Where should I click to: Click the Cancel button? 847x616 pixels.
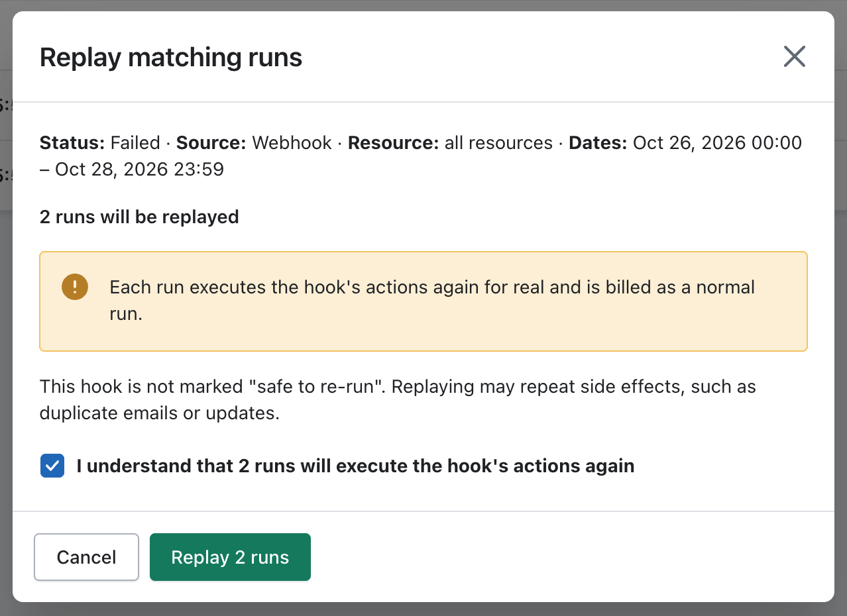pos(86,557)
